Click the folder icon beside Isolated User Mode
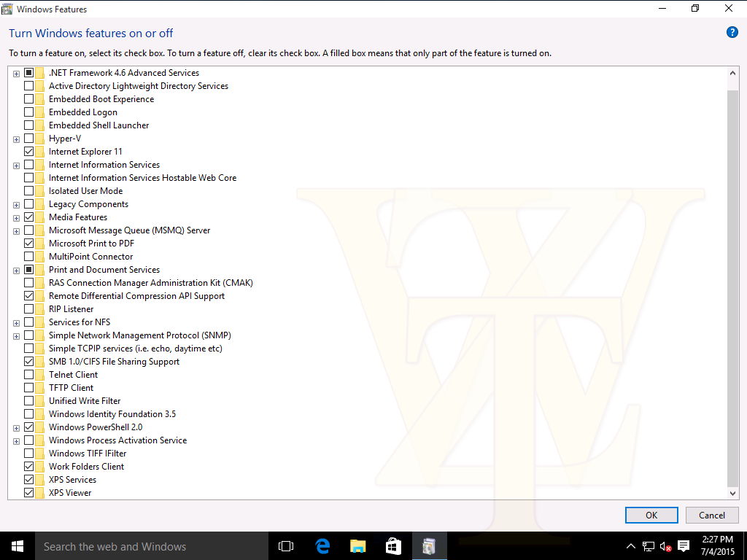747x560 pixels. [x=39, y=191]
